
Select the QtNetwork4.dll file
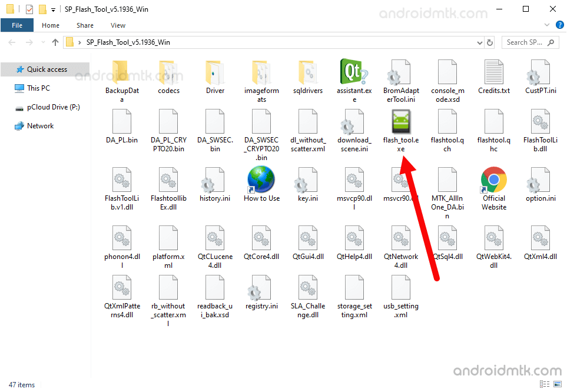400,246
